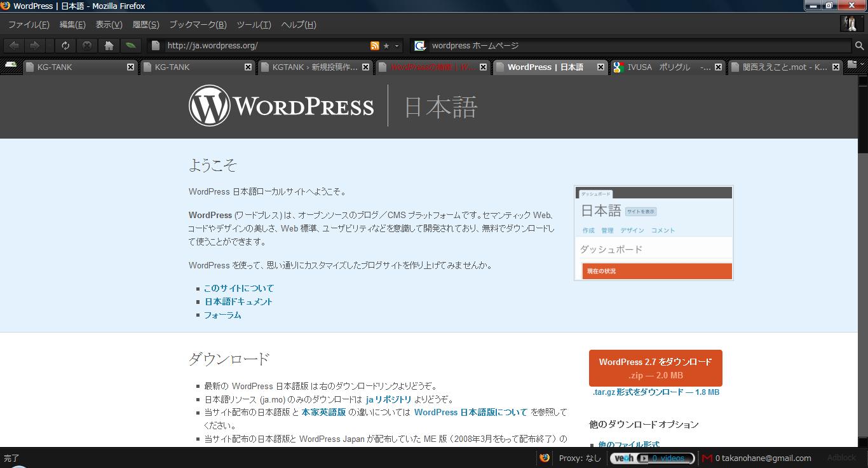The height and width of the screenshot is (468, 868).
Task: Click the dashboard screenshot thumbnail
Action: pyautogui.click(x=654, y=233)
